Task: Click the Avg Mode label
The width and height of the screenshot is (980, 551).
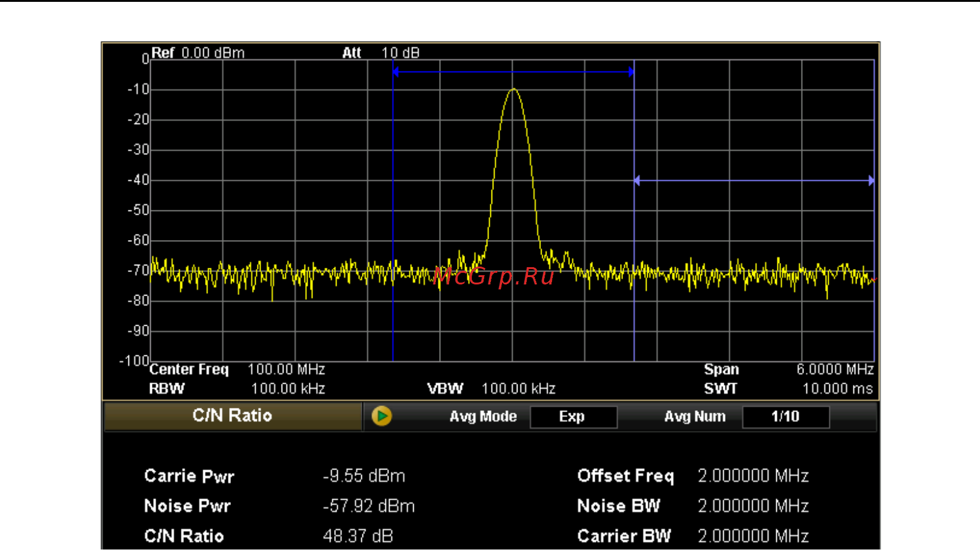Action: click(483, 416)
